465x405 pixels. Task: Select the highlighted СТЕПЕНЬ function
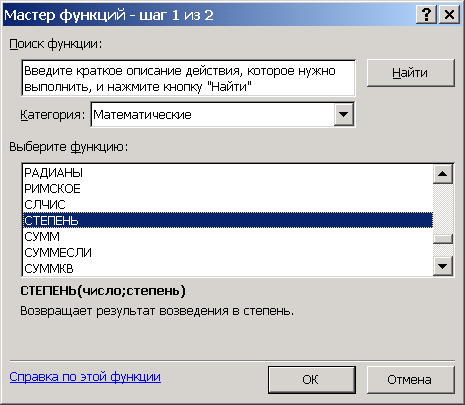coord(228,220)
